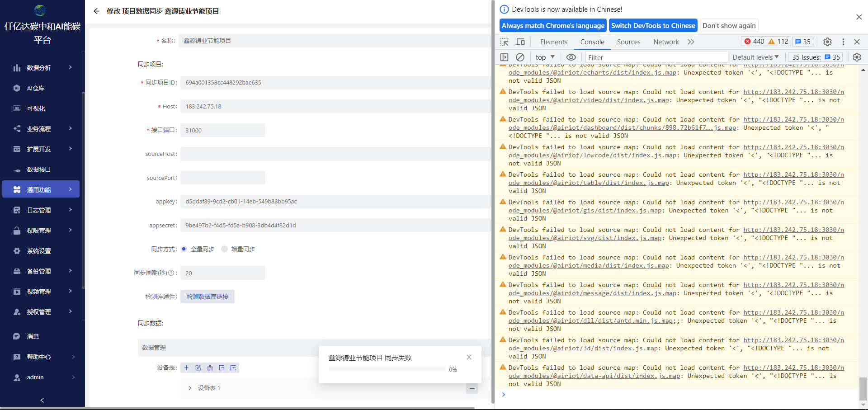
Task: Switch to the Network tab in DevTools
Action: (x=666, y=42)
